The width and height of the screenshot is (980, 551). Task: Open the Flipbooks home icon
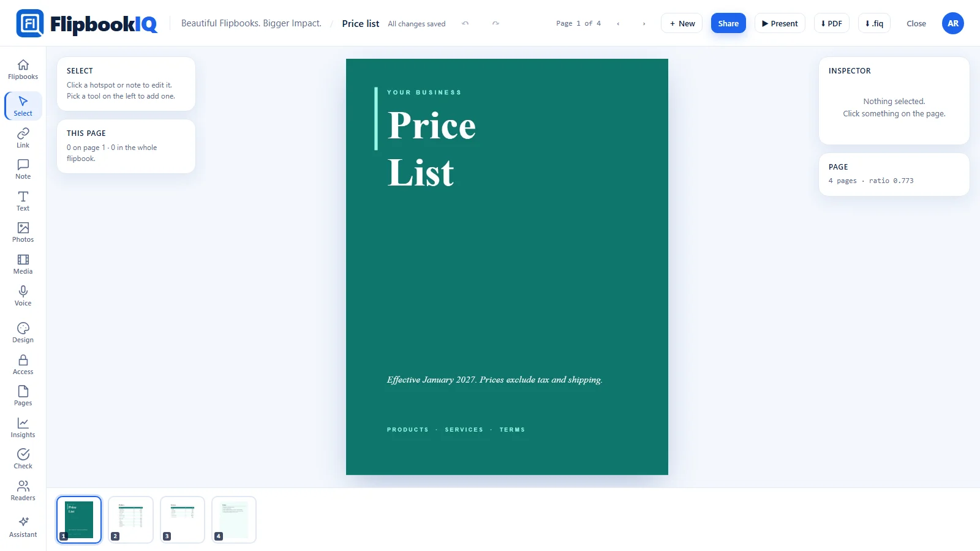point(23,69)
